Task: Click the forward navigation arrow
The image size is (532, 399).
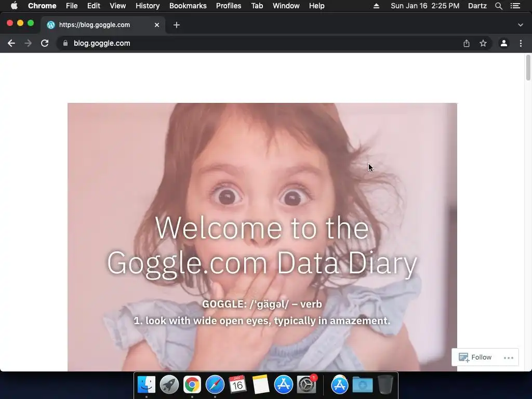Action: click(x=28, y=43)
